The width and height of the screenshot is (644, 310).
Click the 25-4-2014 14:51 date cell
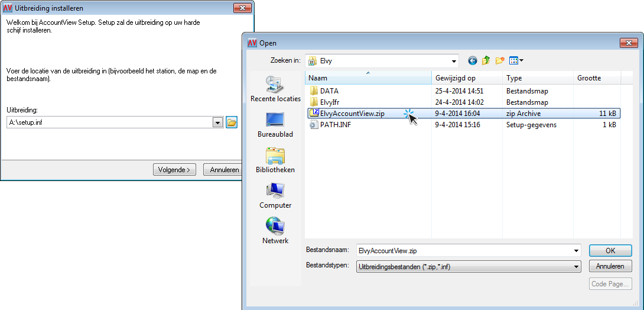click(x=459, y=91)
